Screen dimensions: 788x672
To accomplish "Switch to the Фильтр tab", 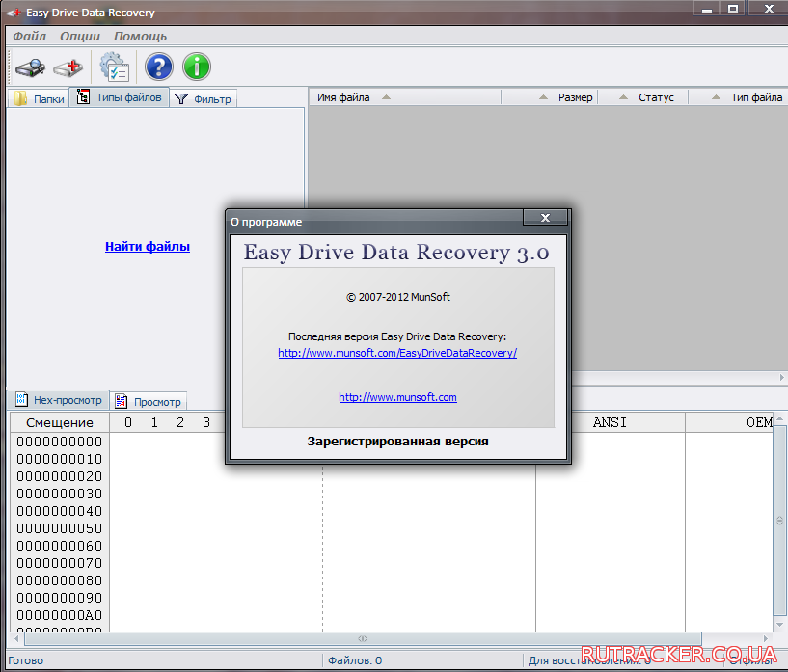I will pos(204,99).
